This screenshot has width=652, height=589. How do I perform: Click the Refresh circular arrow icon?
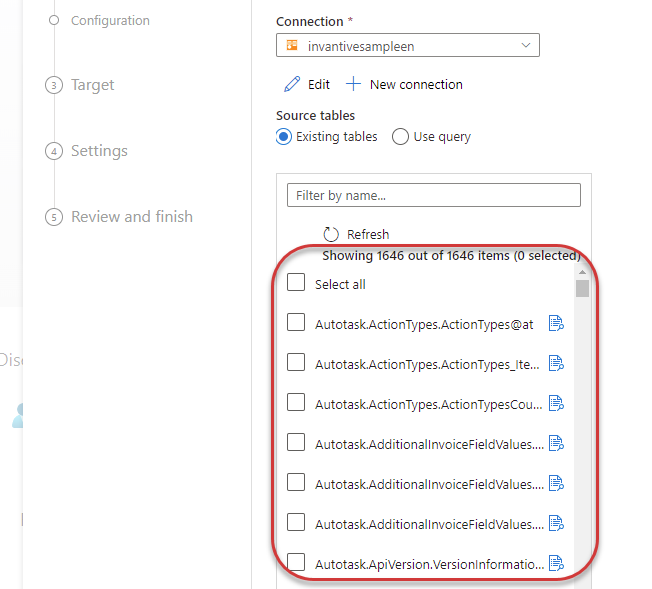click(331, 234)
